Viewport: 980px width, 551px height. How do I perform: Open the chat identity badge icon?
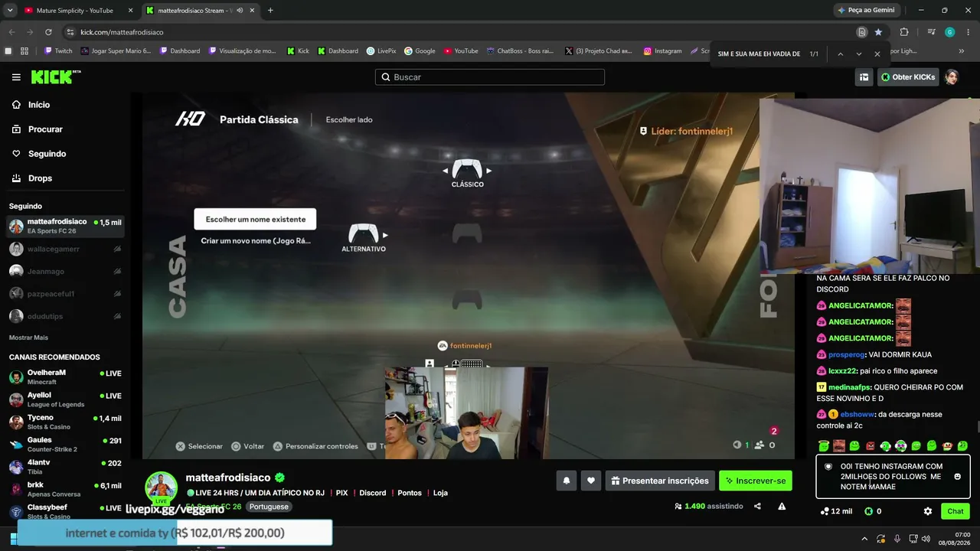pyautogui.click(x=828, y=466)
